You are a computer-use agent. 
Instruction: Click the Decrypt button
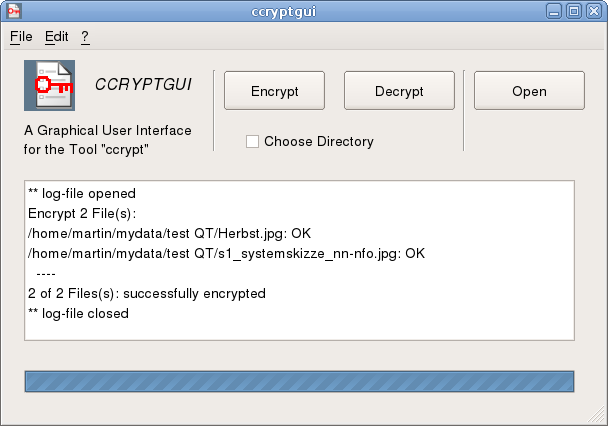click(399, 91)
